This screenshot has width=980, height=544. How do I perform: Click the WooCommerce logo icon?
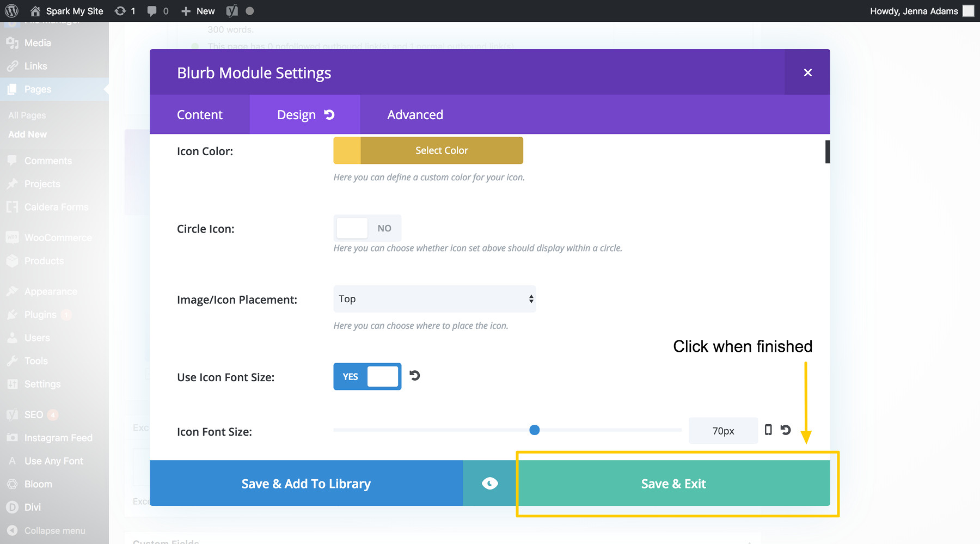tap(12, 238)
